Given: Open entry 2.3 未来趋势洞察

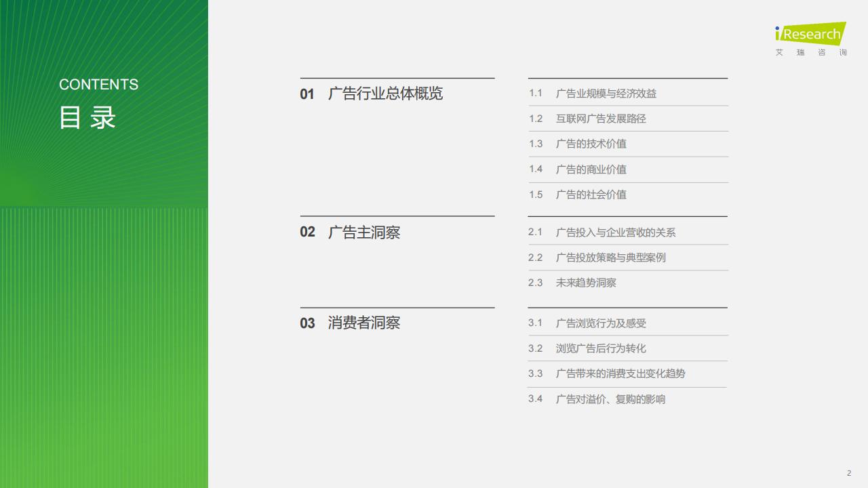Looking at the screenshot, I should click(585, 283).
